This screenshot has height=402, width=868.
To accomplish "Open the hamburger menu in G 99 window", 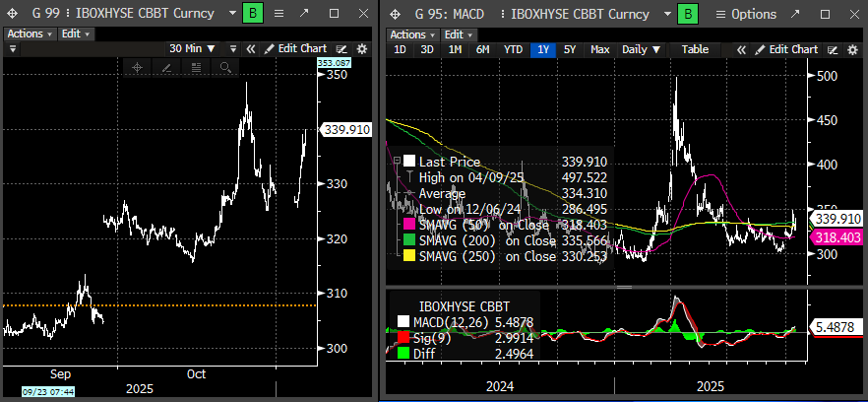I will coord(279,14).
